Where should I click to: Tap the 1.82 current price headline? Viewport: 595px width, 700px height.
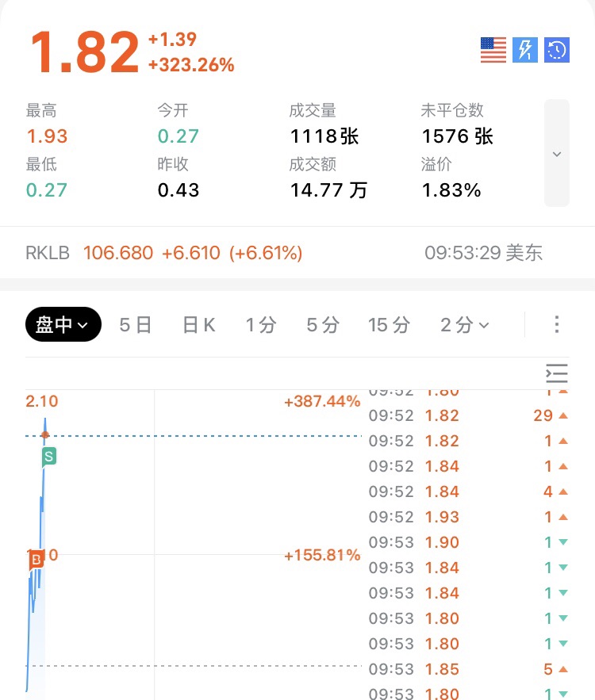85,52
